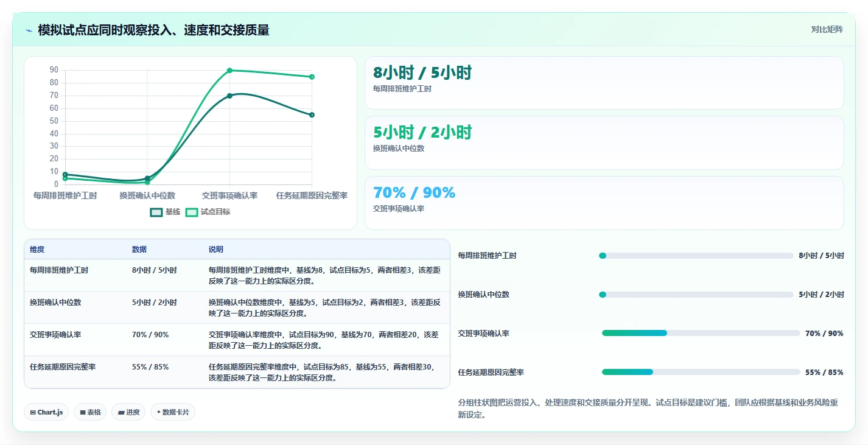This screenshot has height=445, width=868.
Task: Click the 每周排班维护工时 chart axis label
Action: tap(65, 195)
